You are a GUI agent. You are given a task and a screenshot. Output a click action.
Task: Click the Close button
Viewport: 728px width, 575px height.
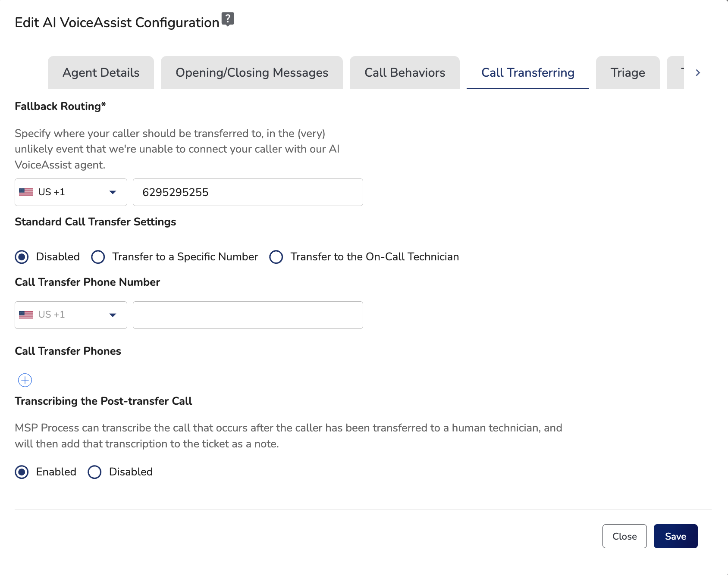point(624,536)
